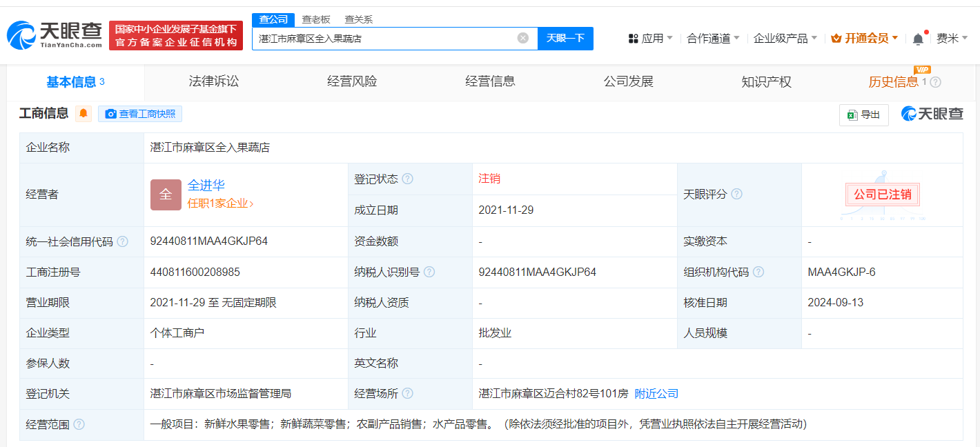Viewport: 980px width, 447px height.
Task: Switch to the 查老板 search tab
Action: (315, 19)
